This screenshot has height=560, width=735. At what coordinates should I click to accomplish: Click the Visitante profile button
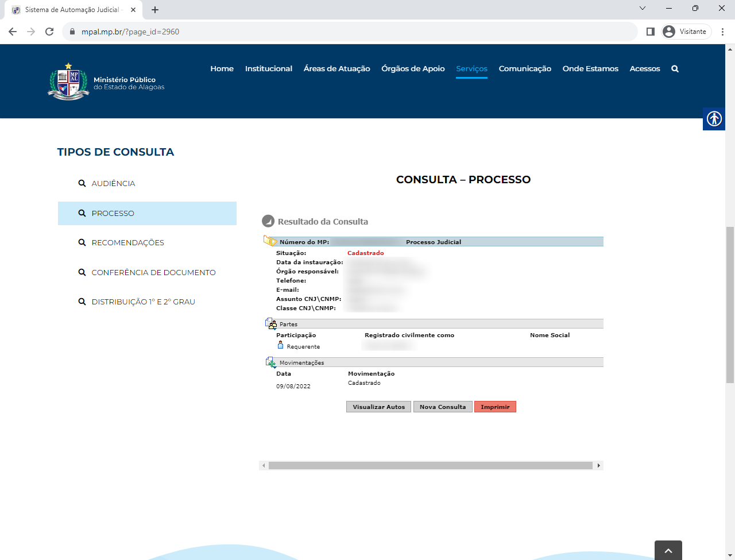point(686,32)
